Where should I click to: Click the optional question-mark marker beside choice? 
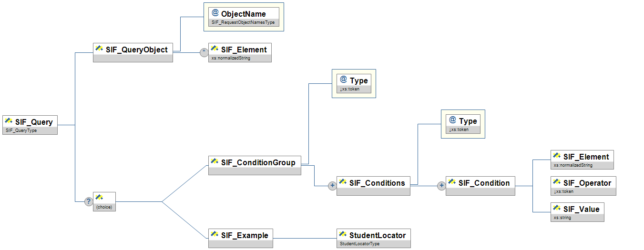click(x=89, y=201)
